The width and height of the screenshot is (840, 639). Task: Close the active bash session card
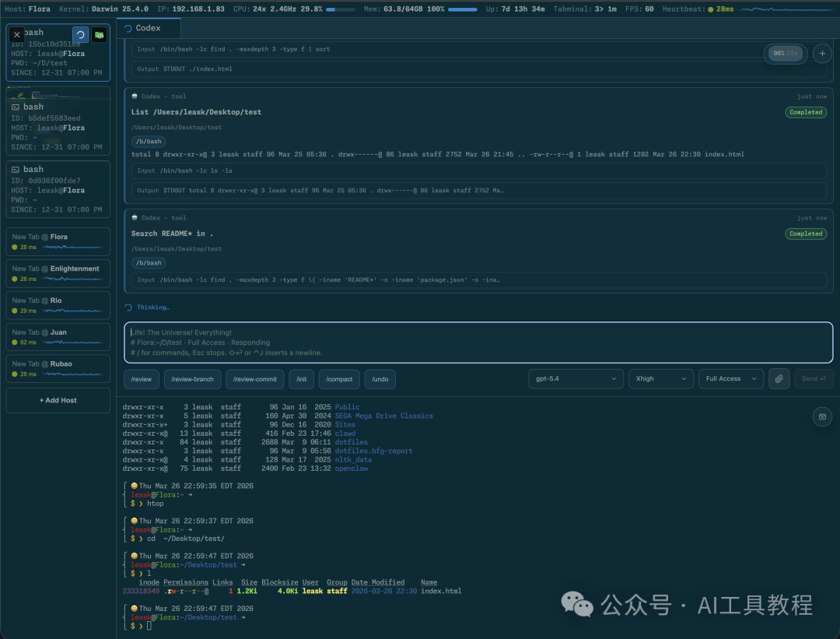(17, 35)
